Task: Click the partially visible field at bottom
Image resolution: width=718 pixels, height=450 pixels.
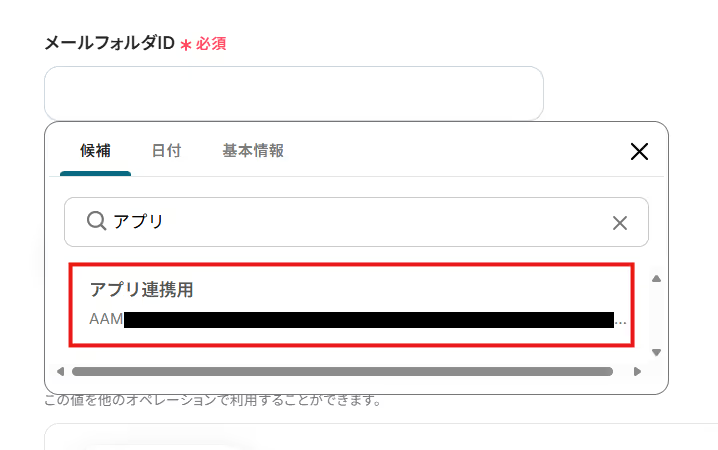Action: (380, 438)
